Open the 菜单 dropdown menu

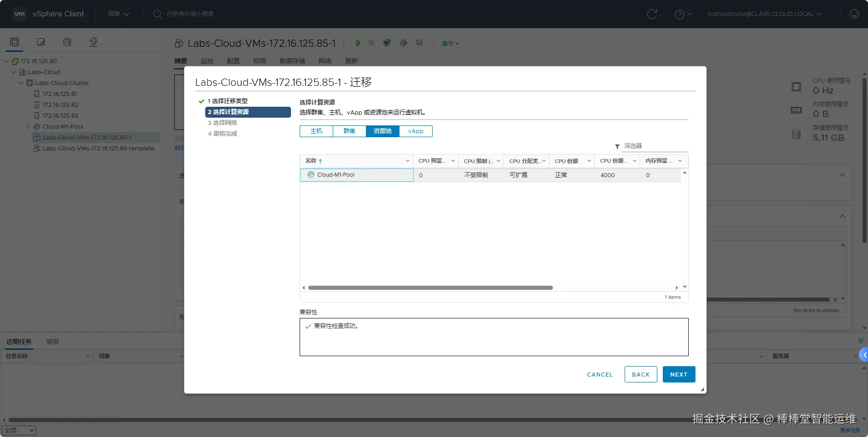(x=118, y=14)
